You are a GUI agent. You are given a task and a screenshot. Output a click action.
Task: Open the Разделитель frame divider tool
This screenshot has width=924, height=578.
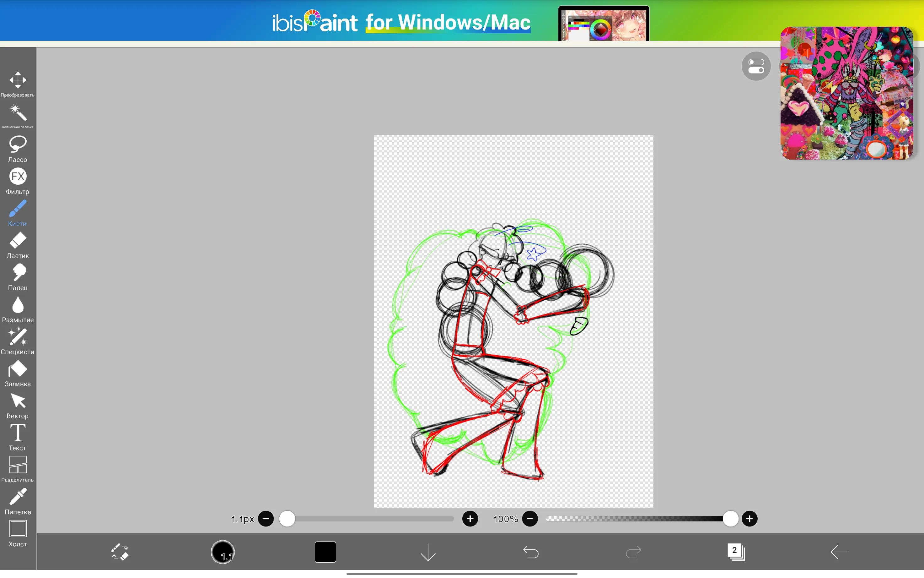(18, 469)
